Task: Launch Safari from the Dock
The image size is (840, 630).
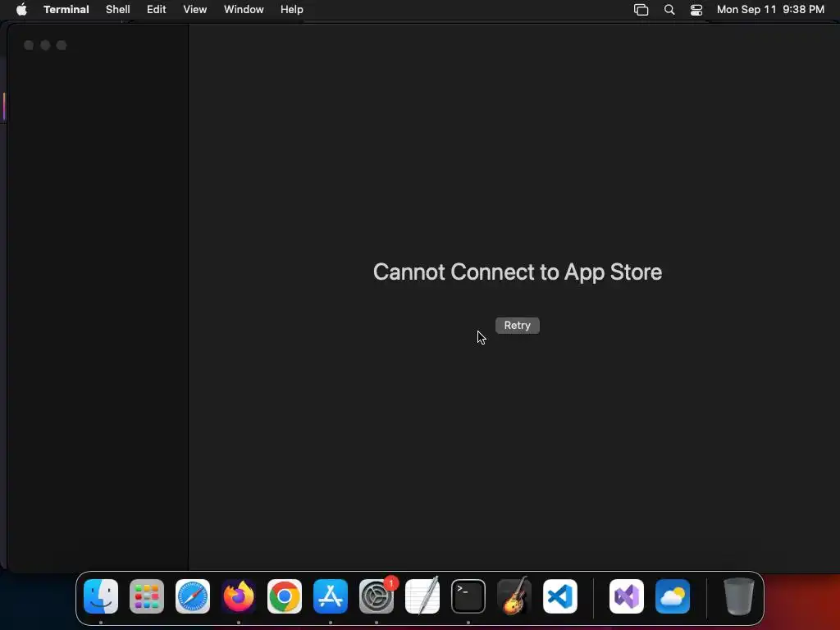Action: [193, 596]
